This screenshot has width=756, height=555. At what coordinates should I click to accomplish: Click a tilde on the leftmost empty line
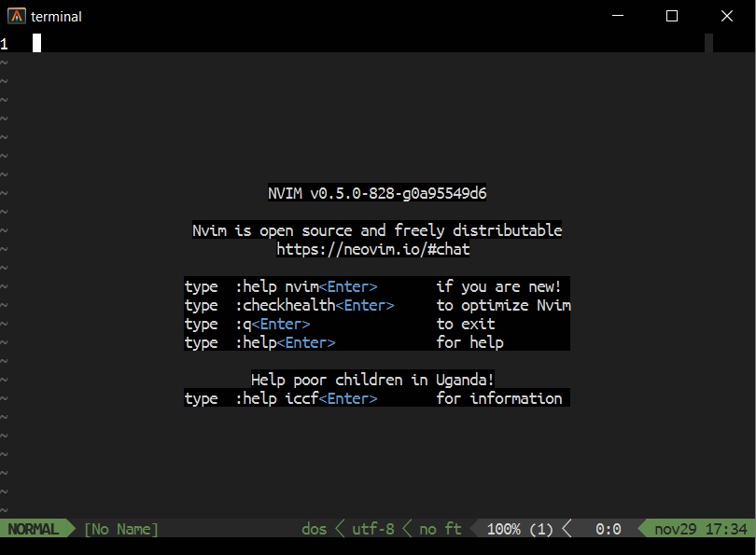click(6, 62)
